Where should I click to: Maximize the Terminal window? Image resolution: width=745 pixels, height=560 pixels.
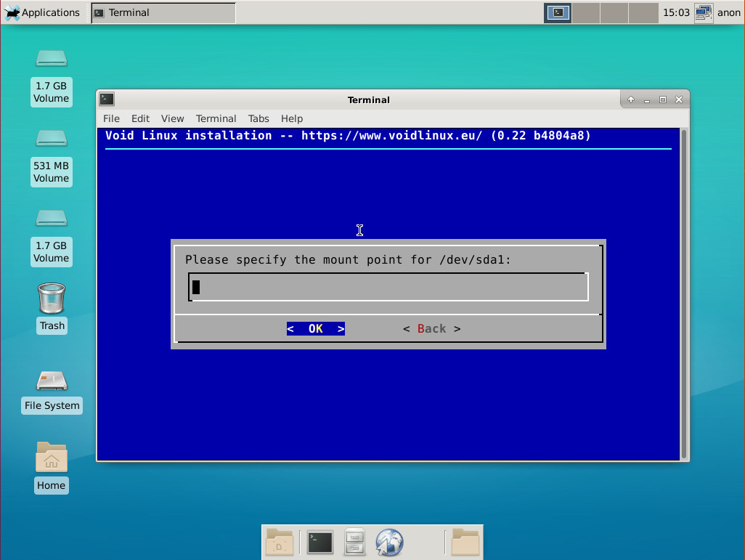pyautogui.click(x=663, y=100)
